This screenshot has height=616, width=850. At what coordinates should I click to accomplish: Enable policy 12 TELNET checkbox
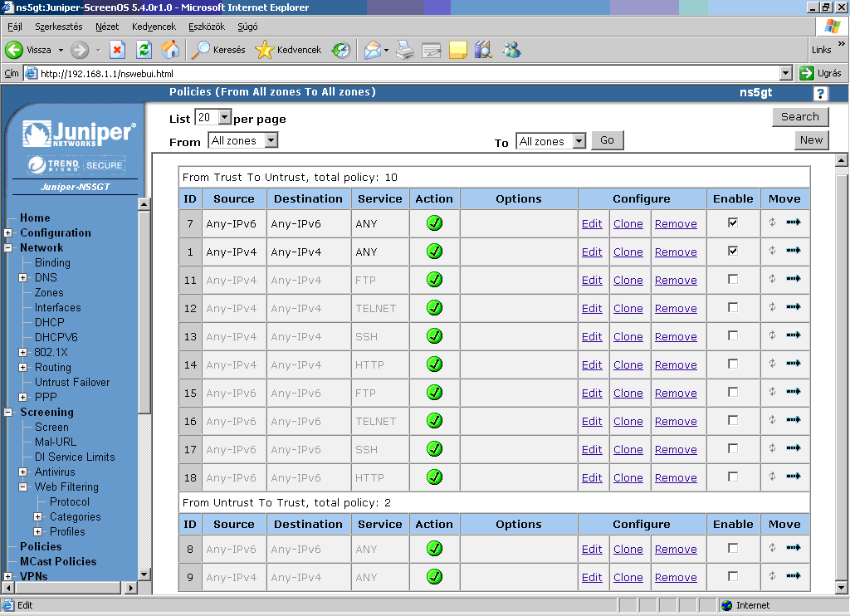(x=732, y=307)
